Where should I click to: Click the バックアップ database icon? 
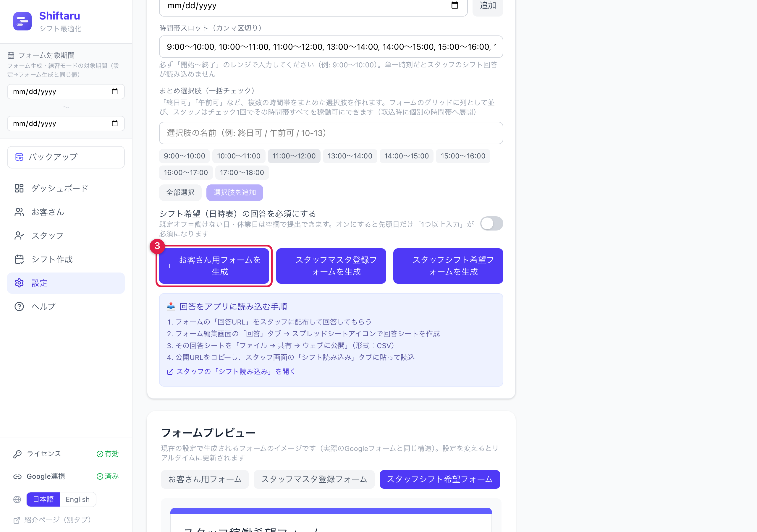point(20,157)
